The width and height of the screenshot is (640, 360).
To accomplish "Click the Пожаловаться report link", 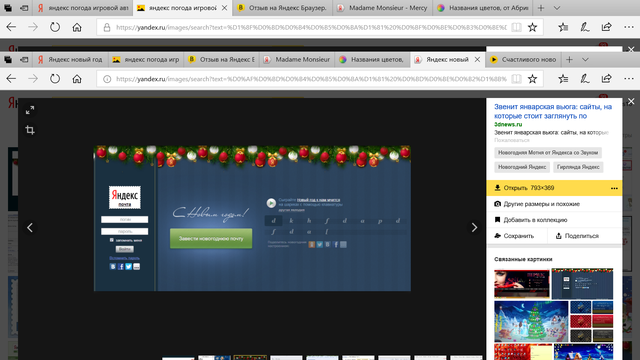I will point(511,140).
